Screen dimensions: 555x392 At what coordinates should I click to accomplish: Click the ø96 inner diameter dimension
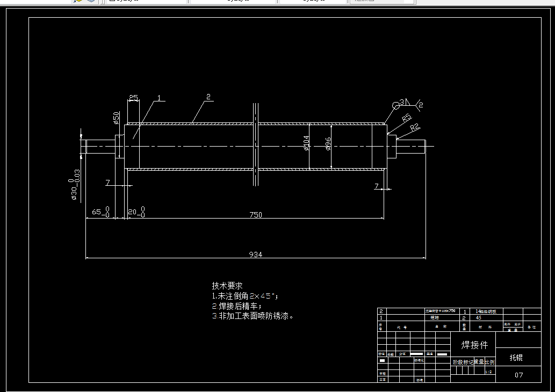(x=328, y=144)
